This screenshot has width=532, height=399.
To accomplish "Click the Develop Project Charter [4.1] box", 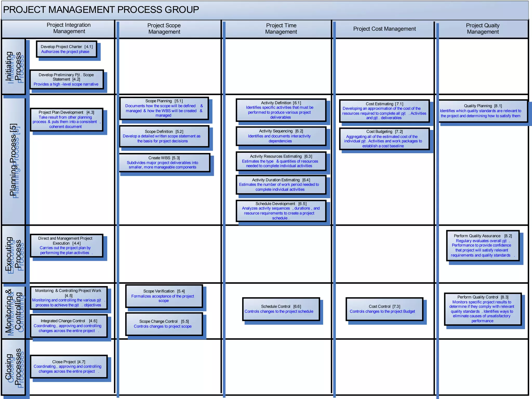I will tap(66, 49).
